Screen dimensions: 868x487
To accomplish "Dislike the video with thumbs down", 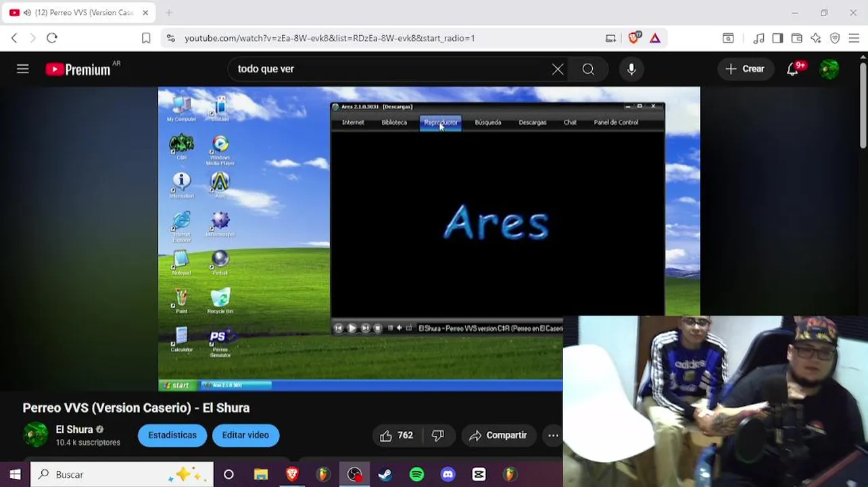I will [438, 436].
